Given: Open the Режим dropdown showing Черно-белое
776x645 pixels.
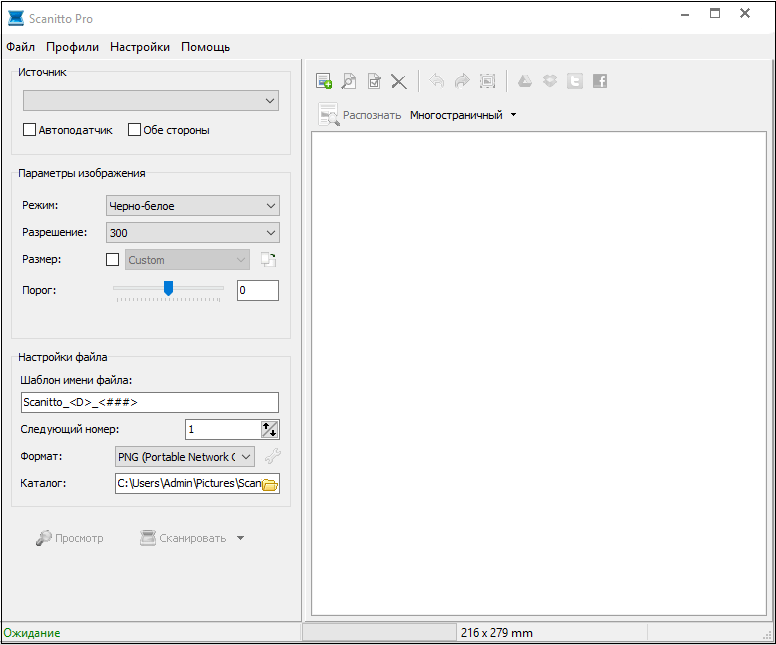Looking at the screenshot, I should (193, 205).
